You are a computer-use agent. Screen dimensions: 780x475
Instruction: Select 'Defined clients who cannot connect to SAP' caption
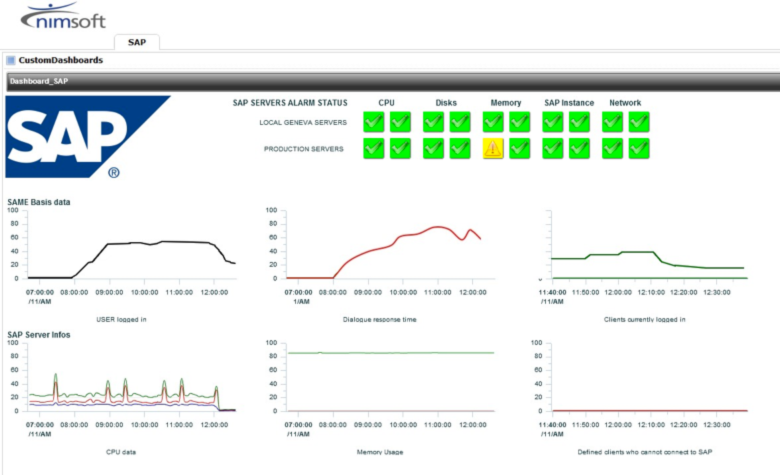click(645, 452)
